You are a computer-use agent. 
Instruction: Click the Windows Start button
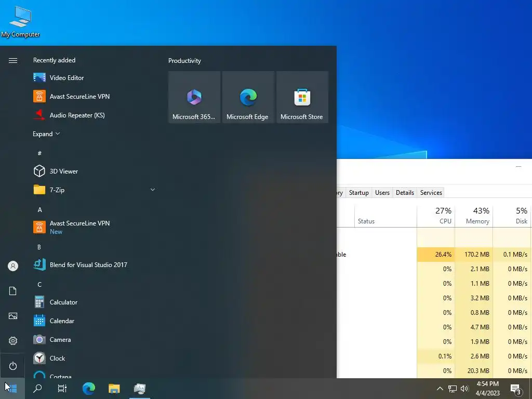(12, 388)
